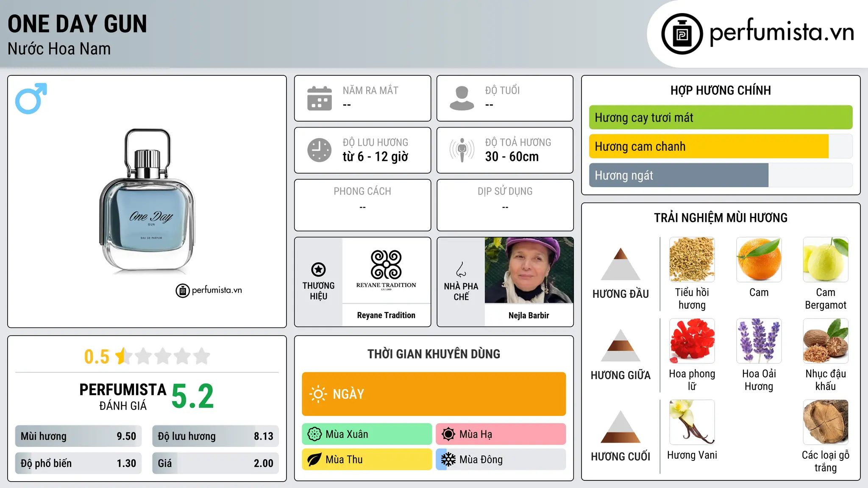Click the Nước Hoa Nam subtitle

coord(59,49)
